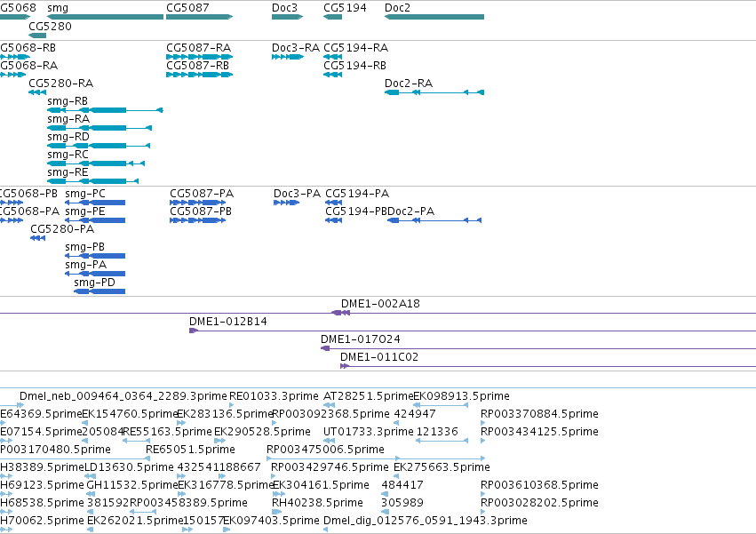Click EST RP003434125.5prime
The width and height of the screenshot is (756, 534).
(483, 441)
